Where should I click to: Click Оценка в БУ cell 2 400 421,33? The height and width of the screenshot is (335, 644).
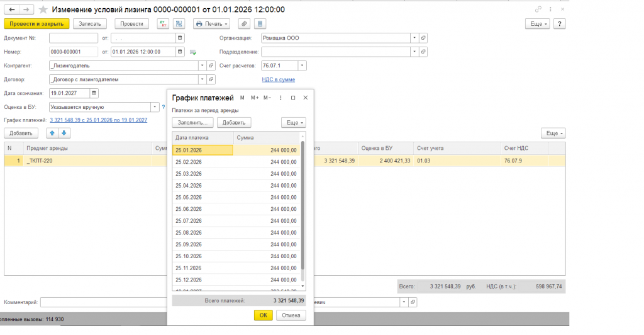tap(386, 161)
